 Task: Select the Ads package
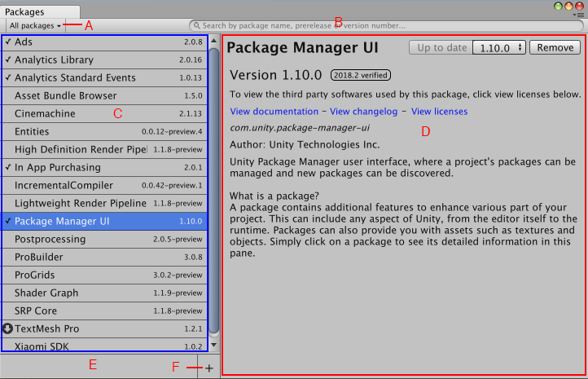coord(104,42)
